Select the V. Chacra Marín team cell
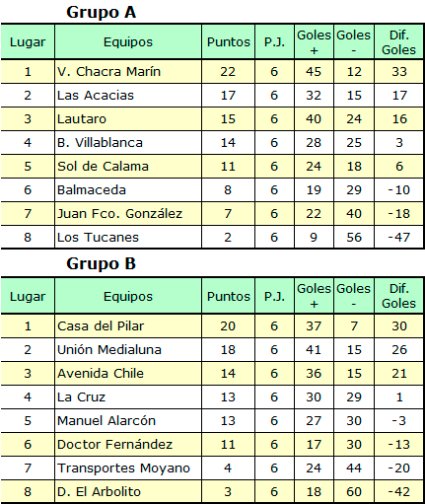This screenshot has height=504, width=425. 128,71
